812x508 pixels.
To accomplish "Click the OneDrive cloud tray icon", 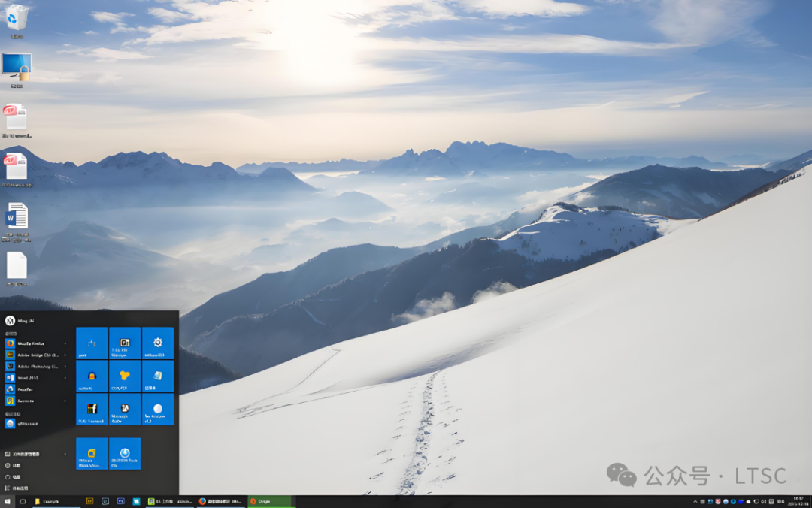I will [x=748, y=502].
